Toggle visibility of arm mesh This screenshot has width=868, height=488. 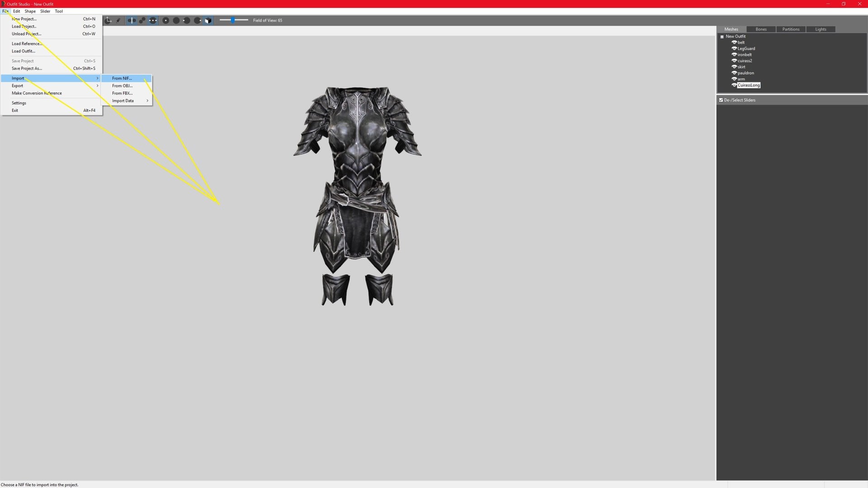click(x=734, y=79)
